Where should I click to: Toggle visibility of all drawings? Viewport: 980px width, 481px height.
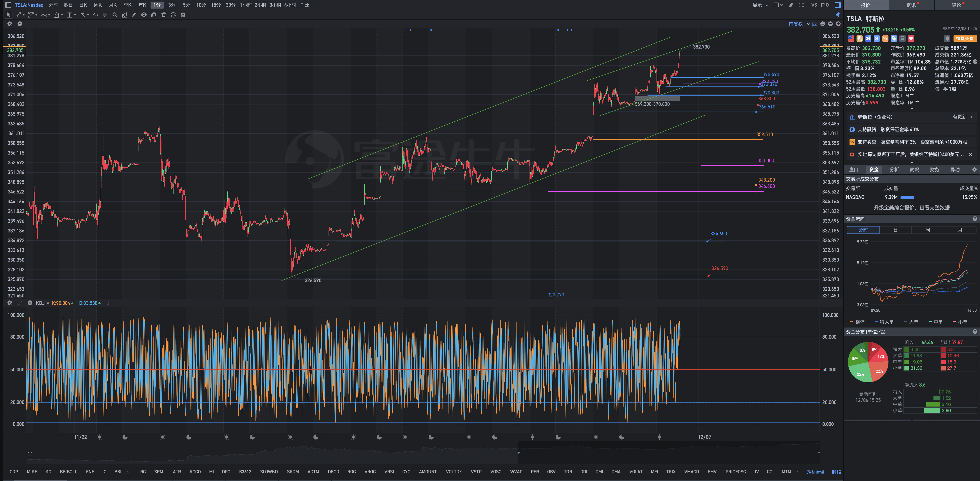(x=144, y=15)
